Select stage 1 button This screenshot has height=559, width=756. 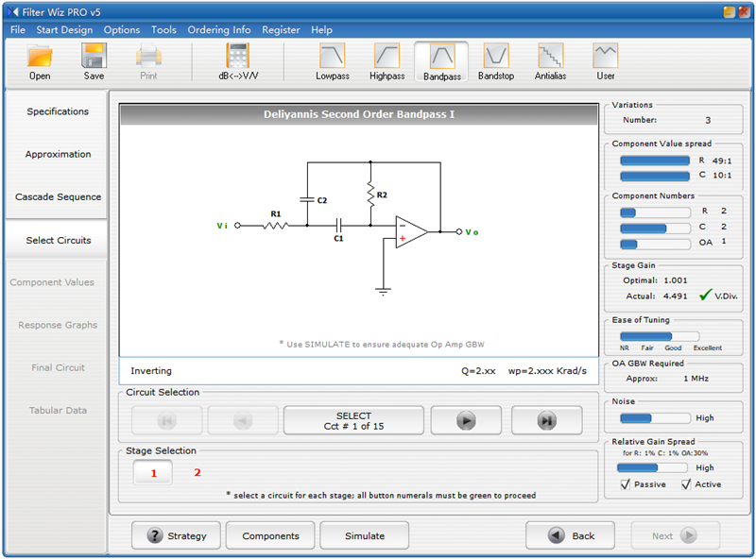153,473
